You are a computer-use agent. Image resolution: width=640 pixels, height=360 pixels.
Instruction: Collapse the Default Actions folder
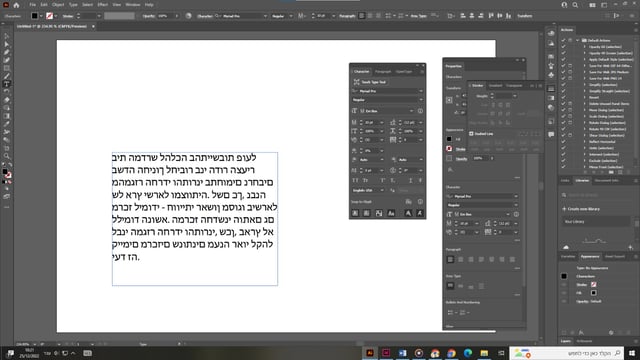[x=578, y=40]
